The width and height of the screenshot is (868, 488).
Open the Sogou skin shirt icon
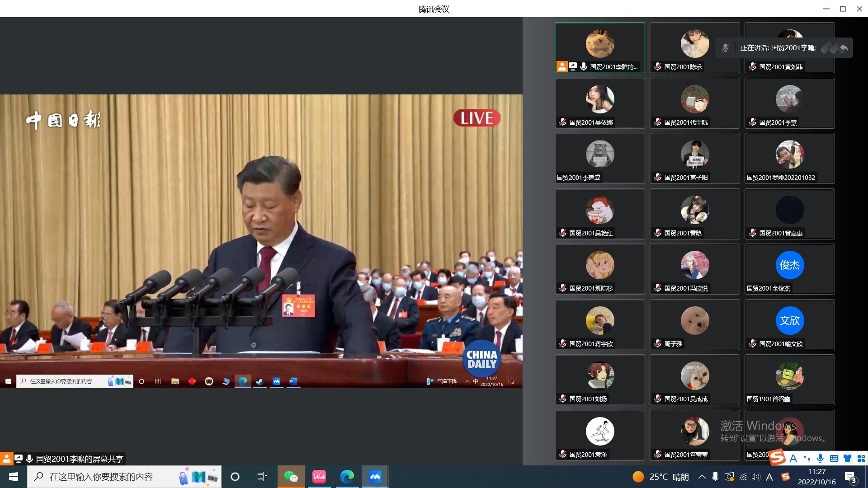click(848, 459)
